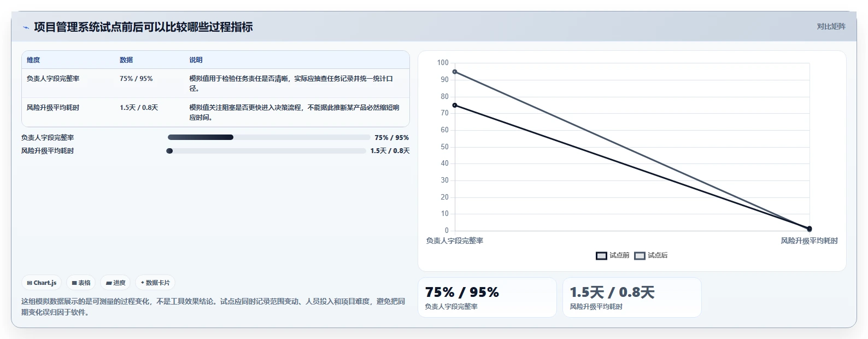The width and height of the screenshot is (868, 339).
Task: Click progress value 75% / 95% beside bar
Action: coord(392,138)
